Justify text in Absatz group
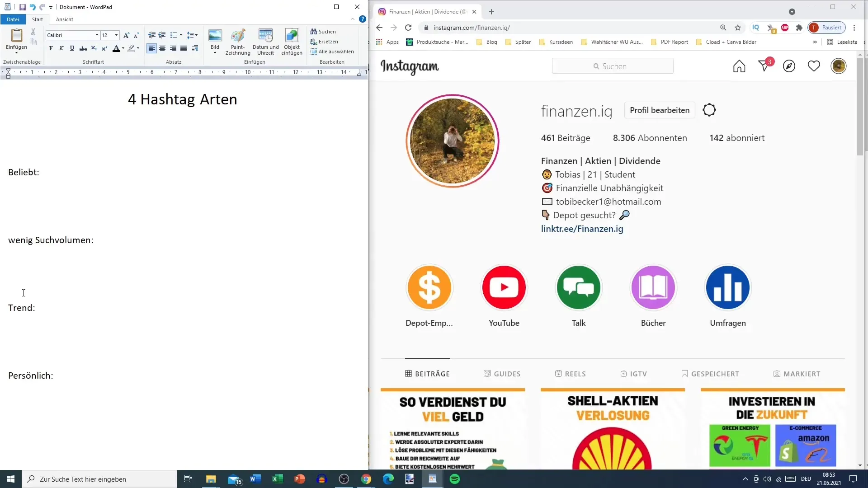 [x=184, y=48]
